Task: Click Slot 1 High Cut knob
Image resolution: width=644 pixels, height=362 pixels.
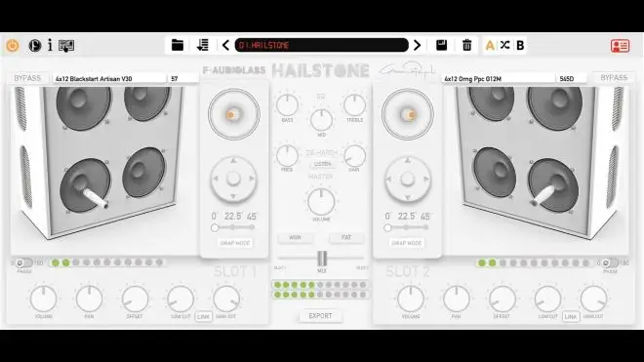Action: tap(226, 299)
